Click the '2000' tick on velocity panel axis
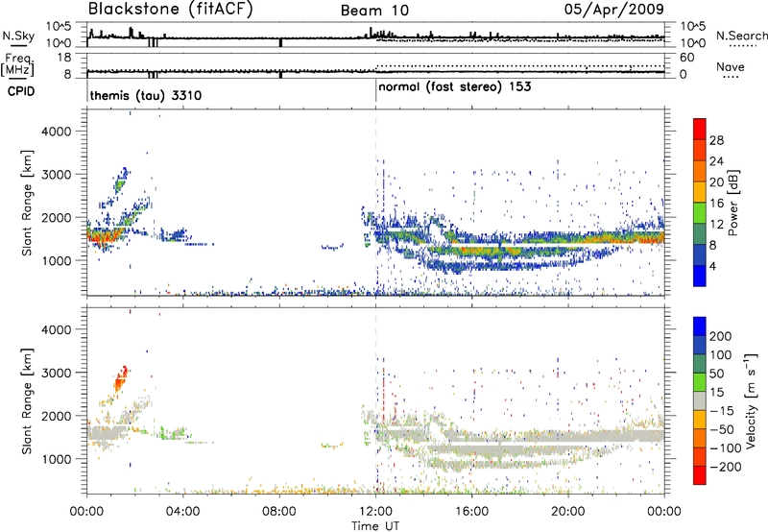The image size is (768, 532). (57, 416)
